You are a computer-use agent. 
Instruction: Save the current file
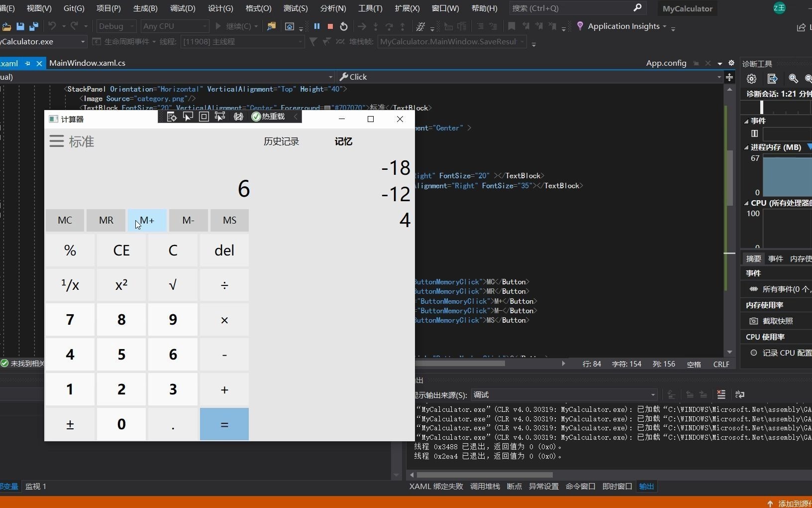[x=20, y=26]
